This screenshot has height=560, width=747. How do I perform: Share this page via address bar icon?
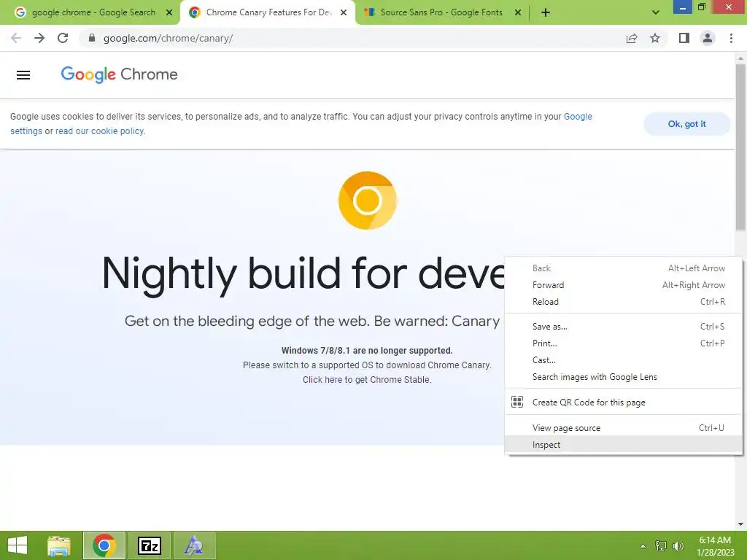[x=632, y=38]
